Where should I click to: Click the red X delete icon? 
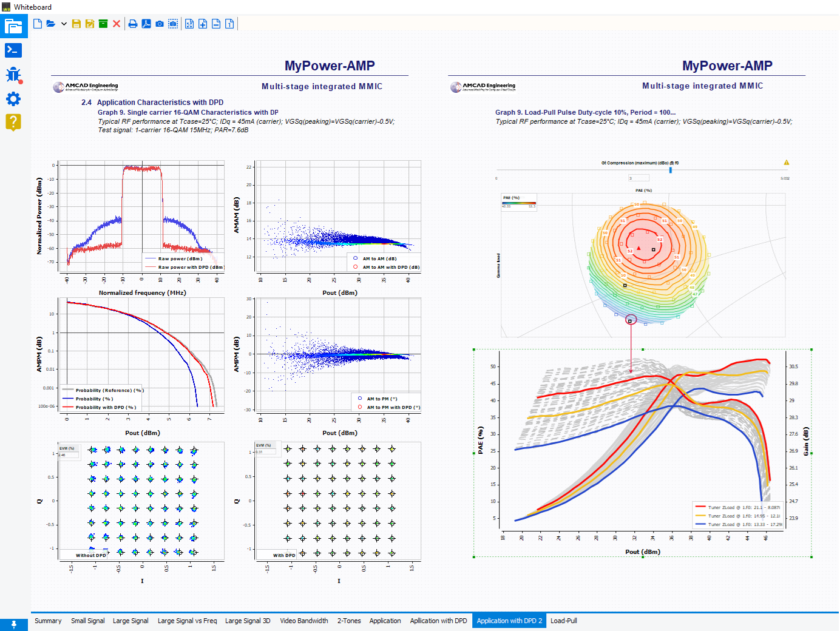click(117, 24)
